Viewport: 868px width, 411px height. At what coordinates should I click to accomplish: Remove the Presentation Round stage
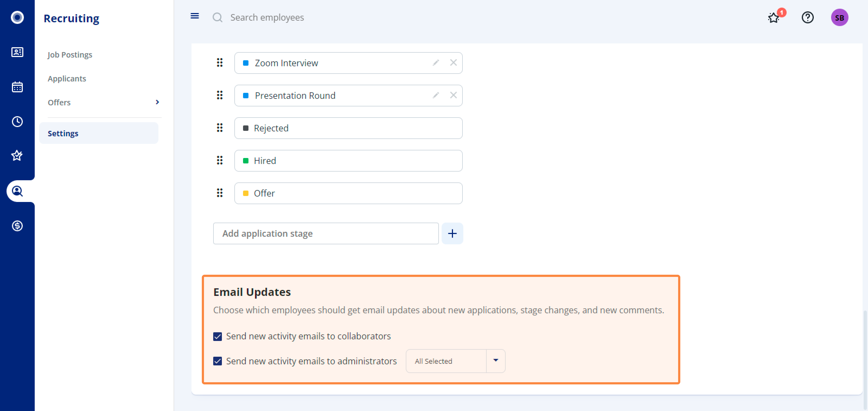coord(453,95)
